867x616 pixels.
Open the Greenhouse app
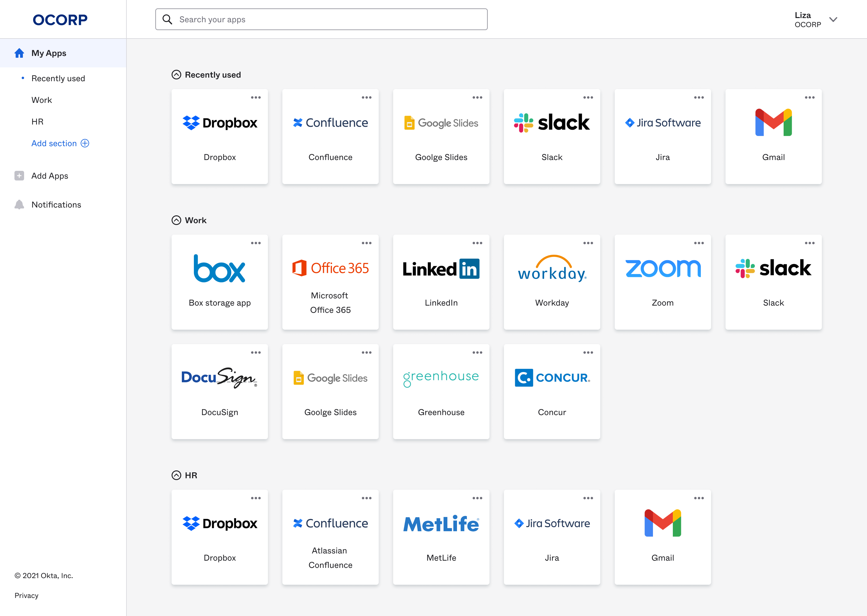441,391
